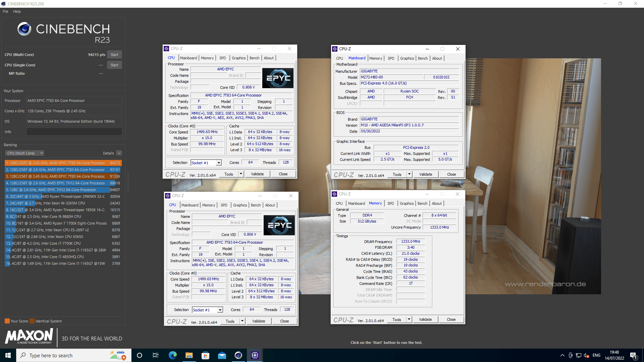This screenshot has height=362, width=644.
Task: Open the notification center icon
Action: point(633,355)
